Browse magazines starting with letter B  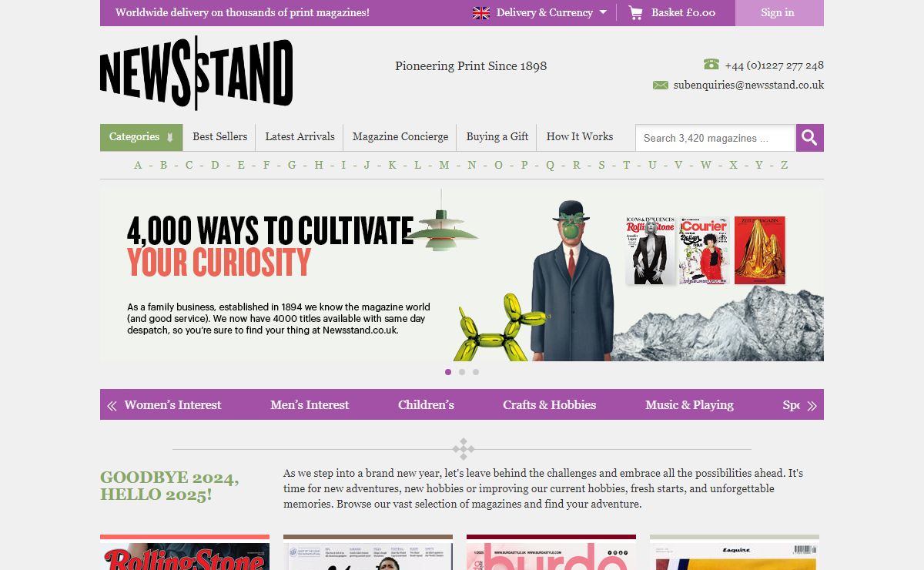163,165
